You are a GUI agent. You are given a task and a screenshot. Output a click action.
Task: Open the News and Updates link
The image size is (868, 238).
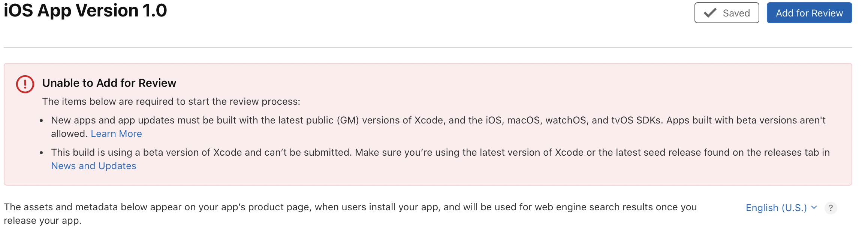coord(94,166)
